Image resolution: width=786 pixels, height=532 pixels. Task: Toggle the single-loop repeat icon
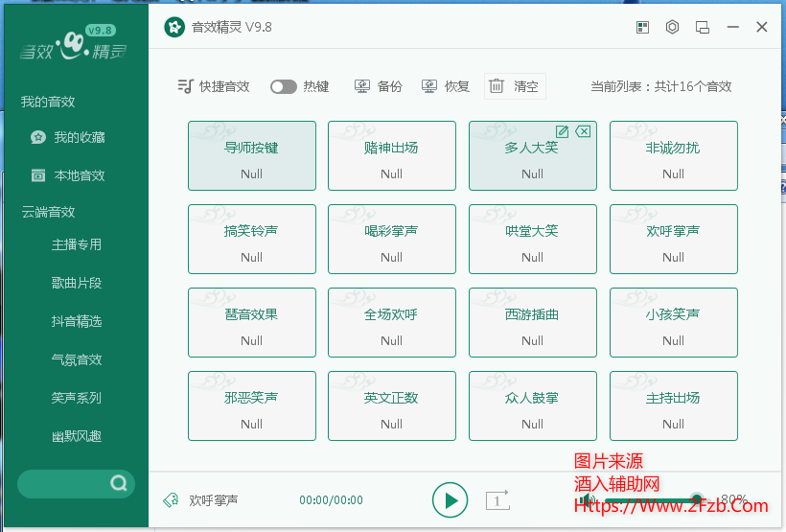click(x=497, y=500)
